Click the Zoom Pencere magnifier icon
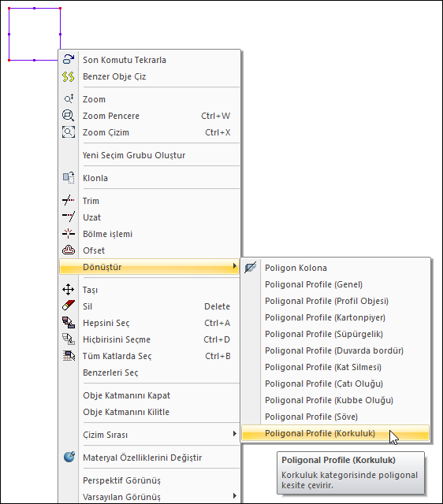 [x=69, y=116]
